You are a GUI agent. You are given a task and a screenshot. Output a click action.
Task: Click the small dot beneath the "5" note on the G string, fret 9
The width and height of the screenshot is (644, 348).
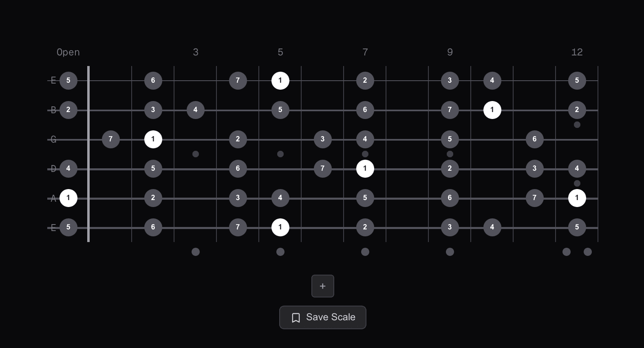[450, 154]
